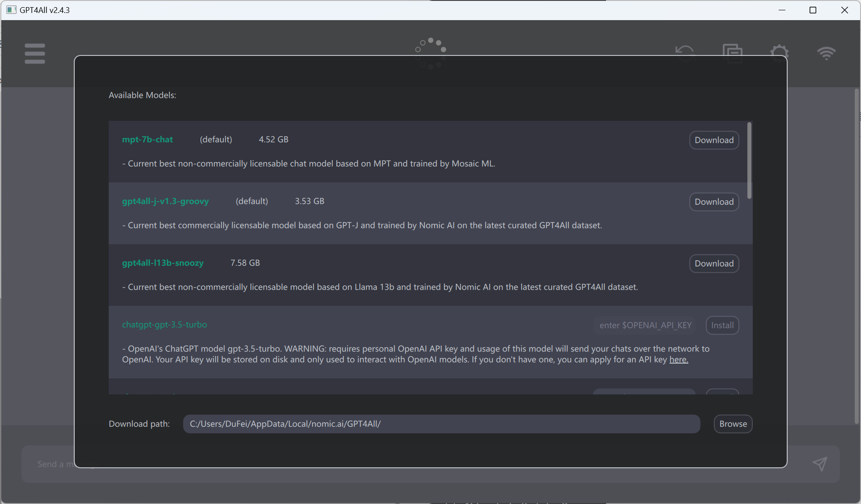Click the Browse button for download path
861x504 pixels.
click(x=733, y=424)
